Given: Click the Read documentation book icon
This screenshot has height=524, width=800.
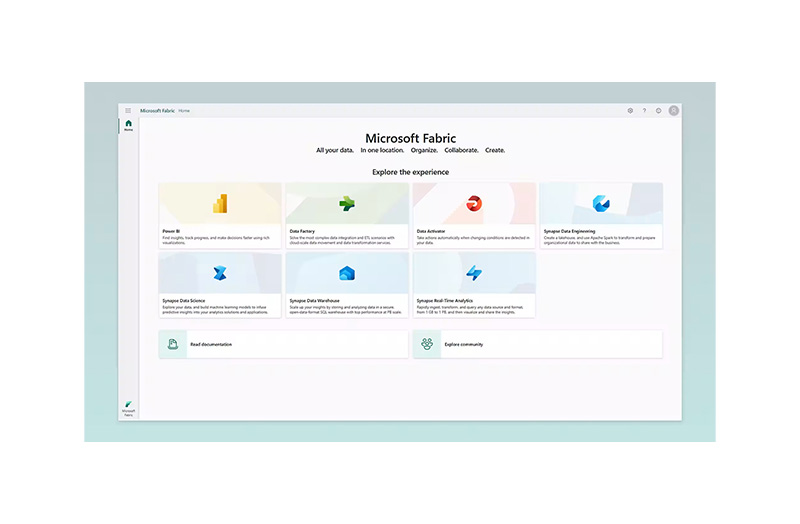Looking at the screenshot, I should (x=173, y=344).
